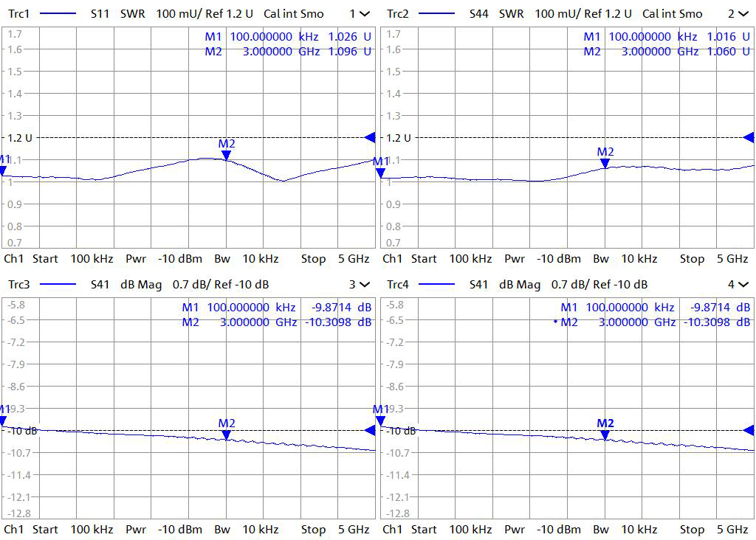756x540 pixels.
Task: Click the dB Mag format label in Trc3 header
Action: [x=141, y=284]
